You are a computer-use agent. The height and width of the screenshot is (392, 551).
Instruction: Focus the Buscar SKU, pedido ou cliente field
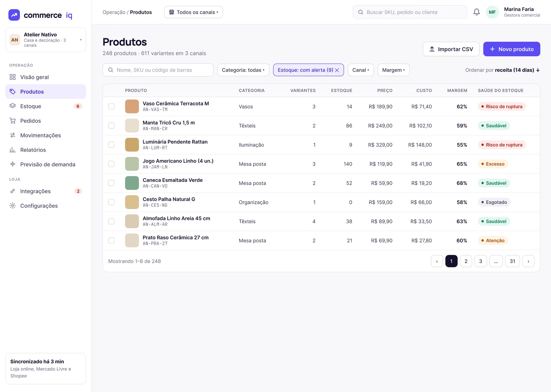(x=410, y=12)
